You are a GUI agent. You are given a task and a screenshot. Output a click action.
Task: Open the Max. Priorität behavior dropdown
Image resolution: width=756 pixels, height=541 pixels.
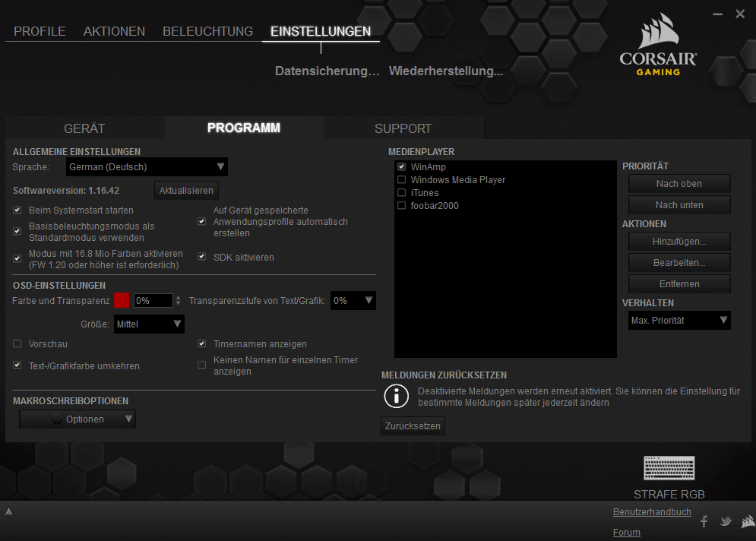[679, 321]
